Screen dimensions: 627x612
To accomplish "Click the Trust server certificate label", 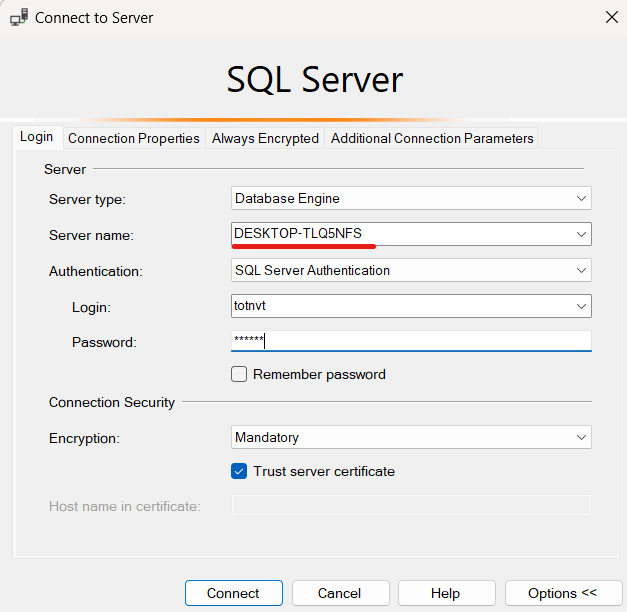I will [x=324, y=471].
